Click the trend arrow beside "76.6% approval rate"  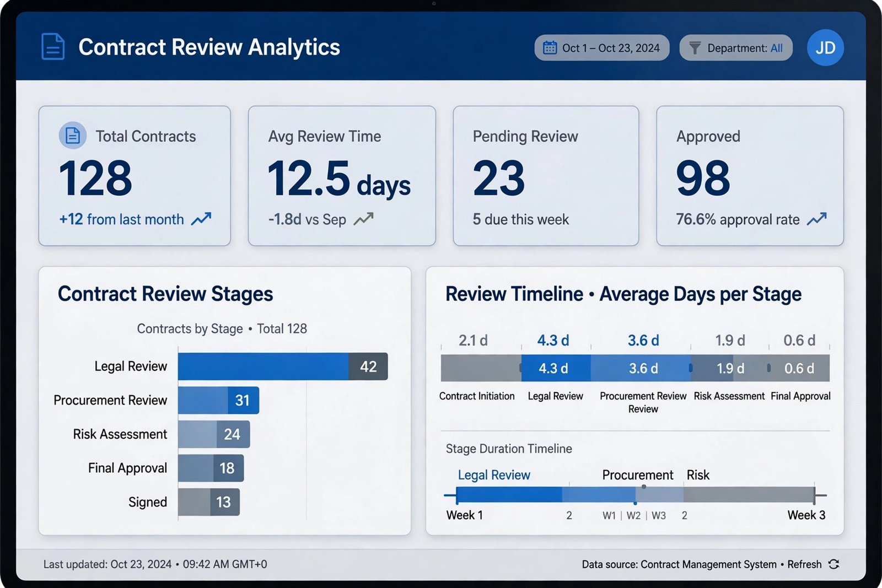(x=817, y=219)
